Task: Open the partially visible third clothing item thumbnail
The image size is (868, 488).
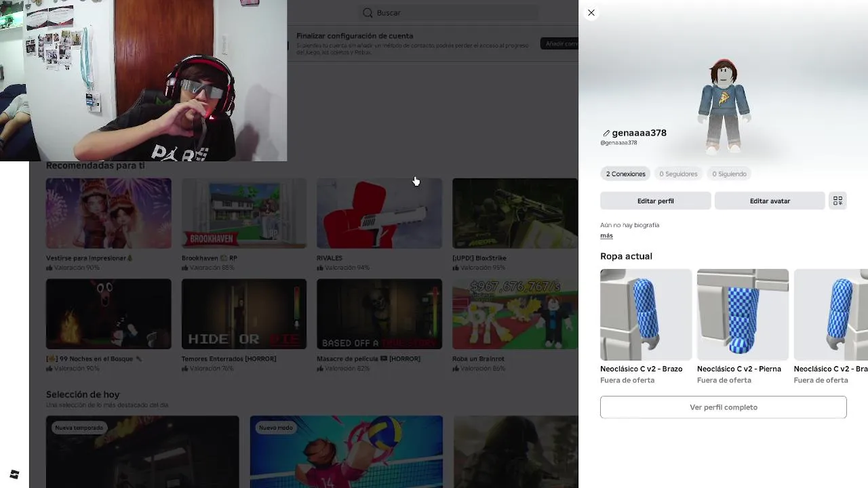Action: tap(831, 314)
